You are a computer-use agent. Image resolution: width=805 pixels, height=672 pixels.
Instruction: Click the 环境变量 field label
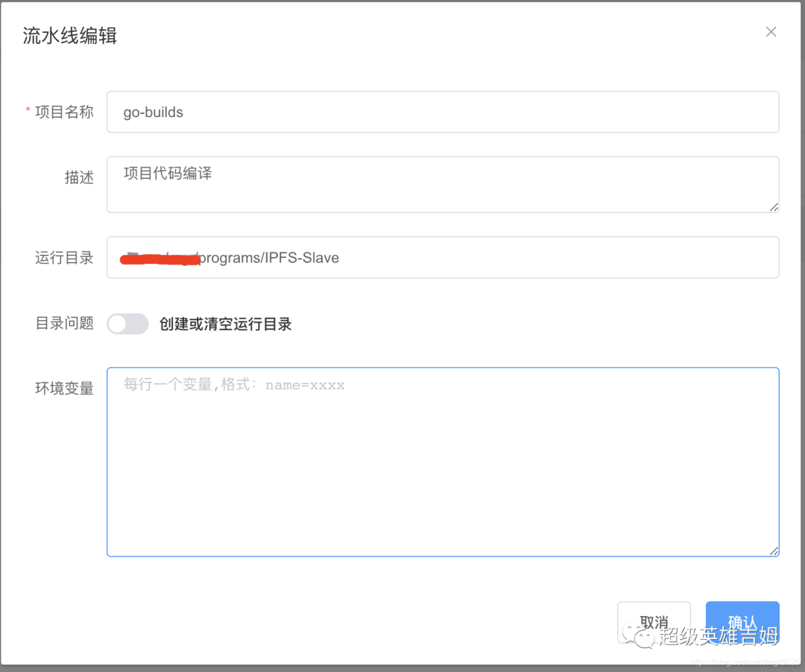(x=64, y=388)
